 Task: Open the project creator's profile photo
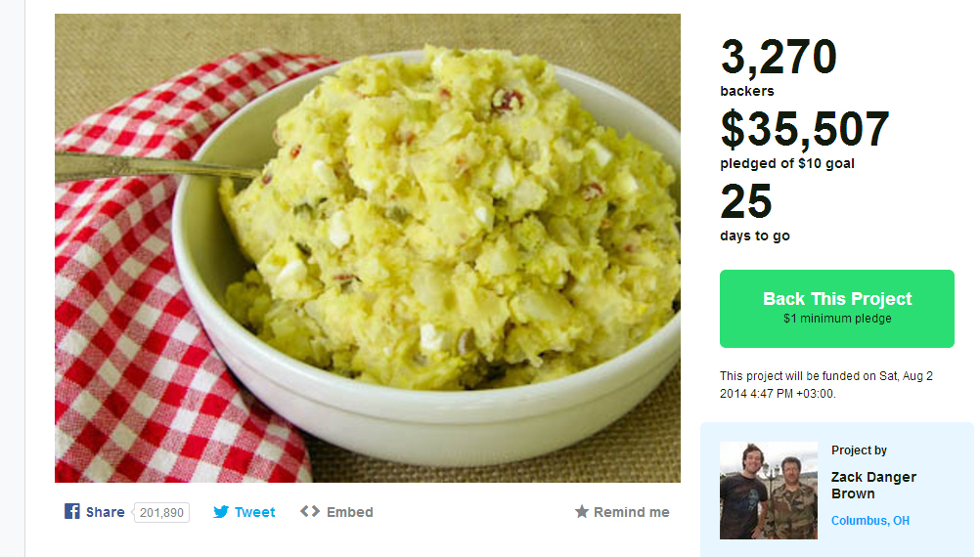769,491
